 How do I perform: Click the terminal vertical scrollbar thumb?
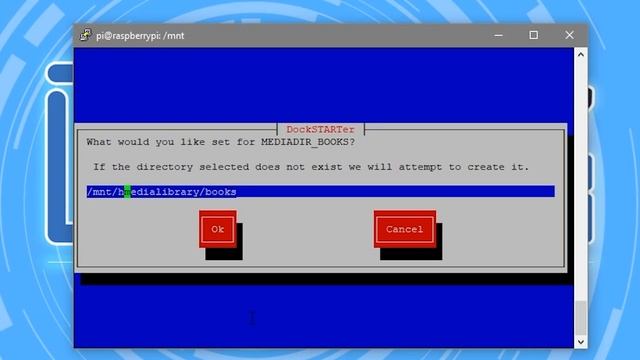(580, 318)
